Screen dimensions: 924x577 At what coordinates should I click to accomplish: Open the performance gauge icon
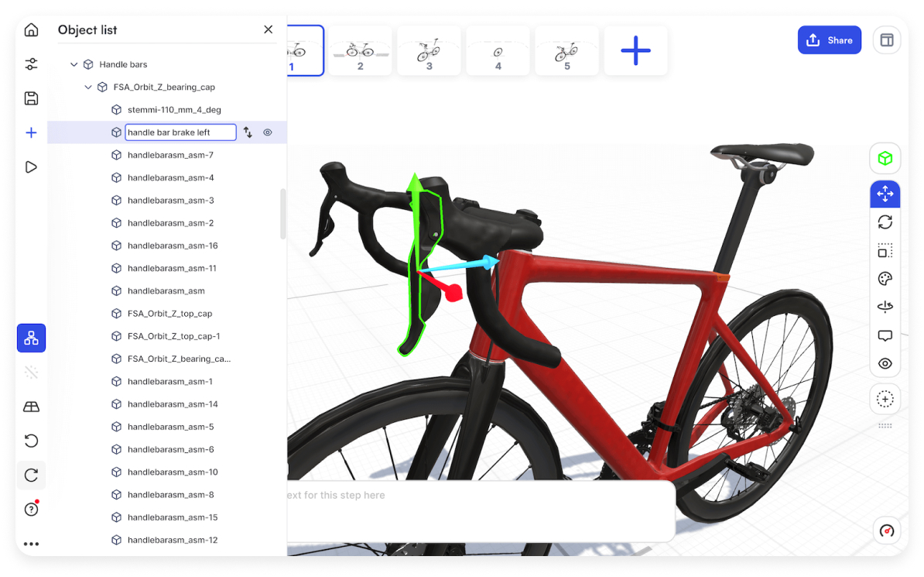click(886, 531)
